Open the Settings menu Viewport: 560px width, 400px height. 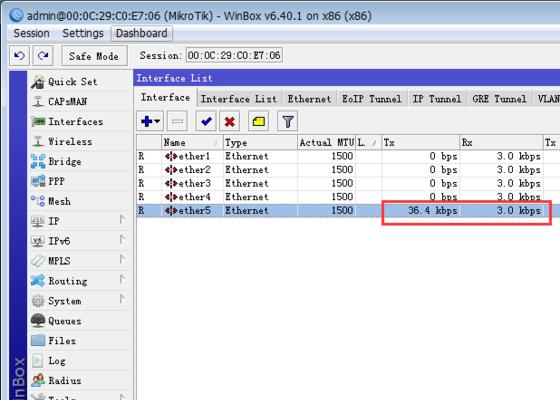(83, 33)
